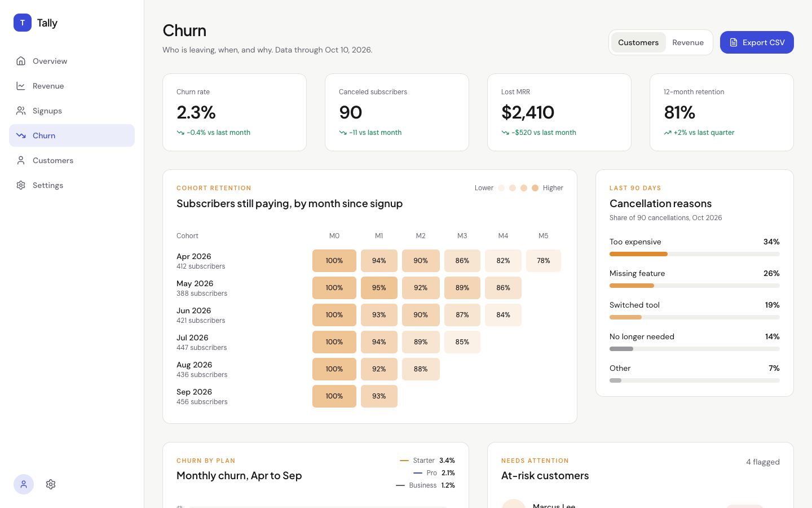Click the trend icon under Canceled subscribers

(343, 133)
